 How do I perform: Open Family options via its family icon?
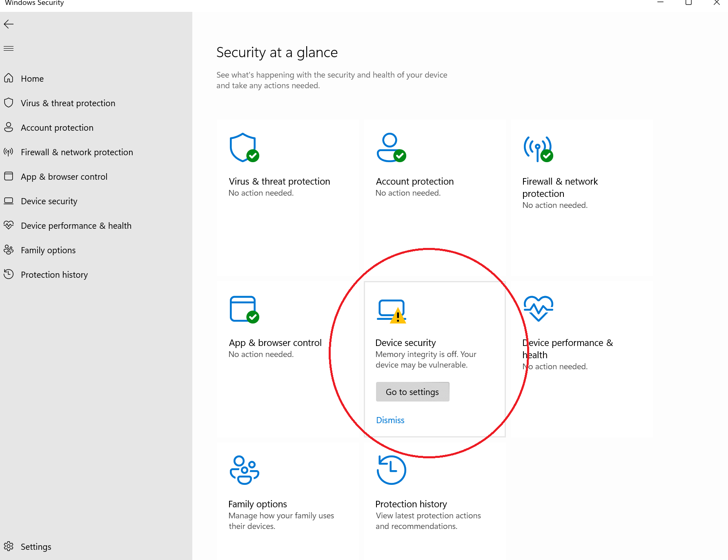244,470
